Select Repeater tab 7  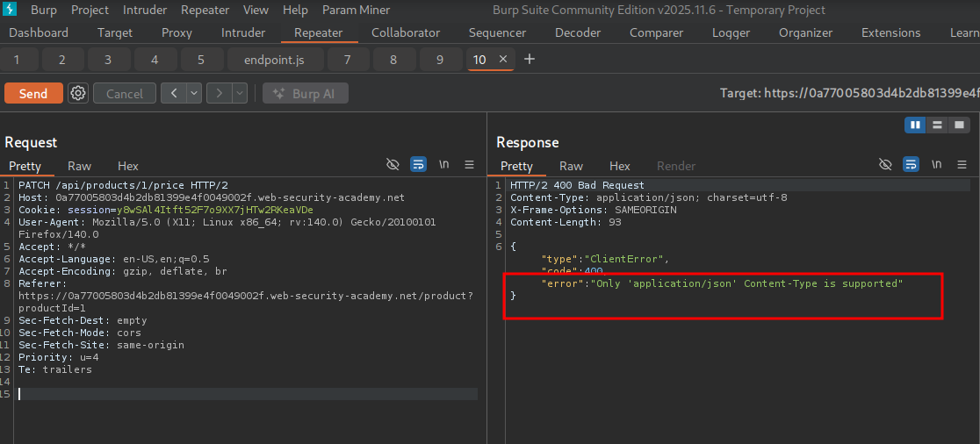348,60
